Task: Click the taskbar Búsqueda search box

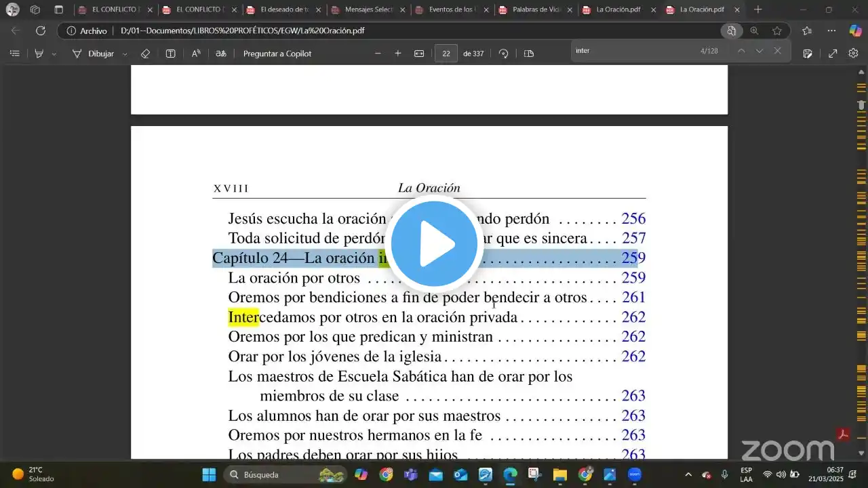Action: point(286,474)
